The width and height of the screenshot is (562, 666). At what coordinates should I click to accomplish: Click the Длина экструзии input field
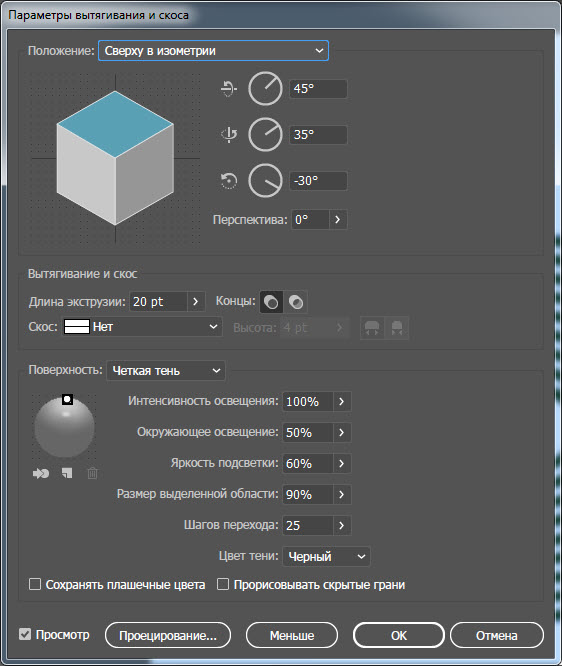(158, 302)
